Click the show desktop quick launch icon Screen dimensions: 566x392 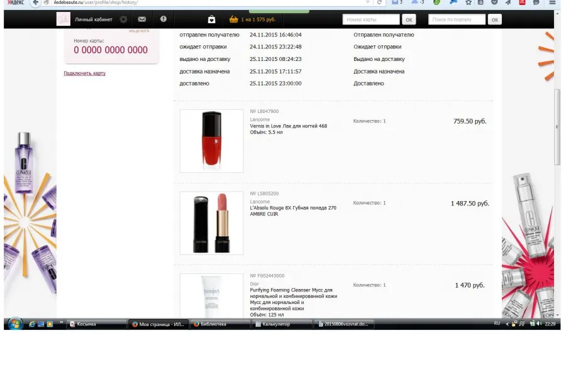coord(41,324)
